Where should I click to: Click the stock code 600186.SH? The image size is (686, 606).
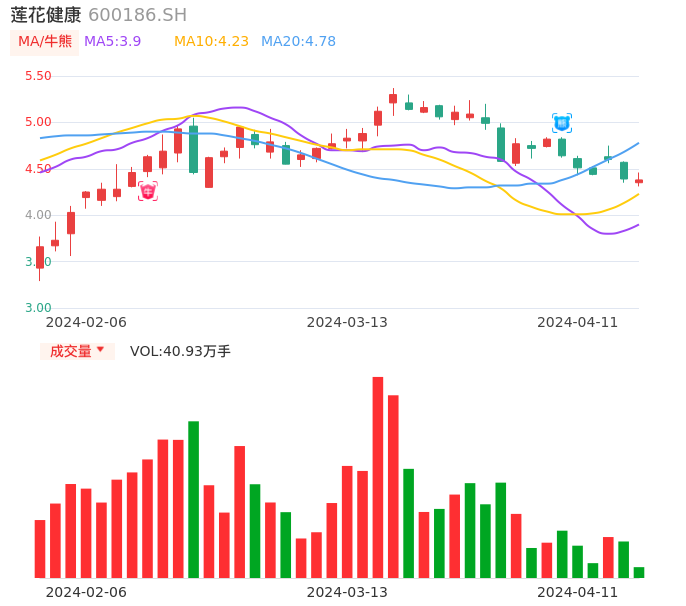point(137,15)
